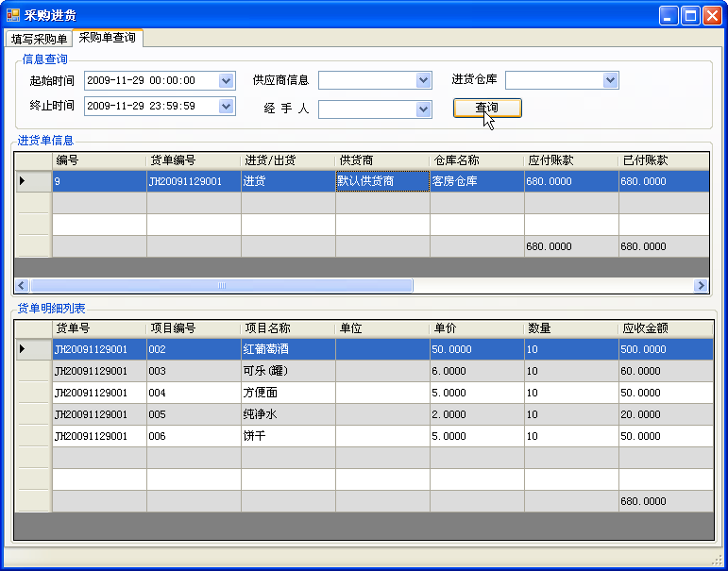
Task: Click the 纯净水 item name cell
Action: (x=287, y=414)
